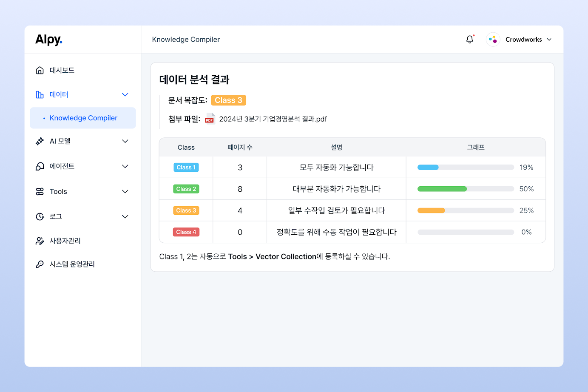The height and width of the screenshot is (392, 588).
Task: Open the 사용자관리 menu item
Action: coord(65,241)
